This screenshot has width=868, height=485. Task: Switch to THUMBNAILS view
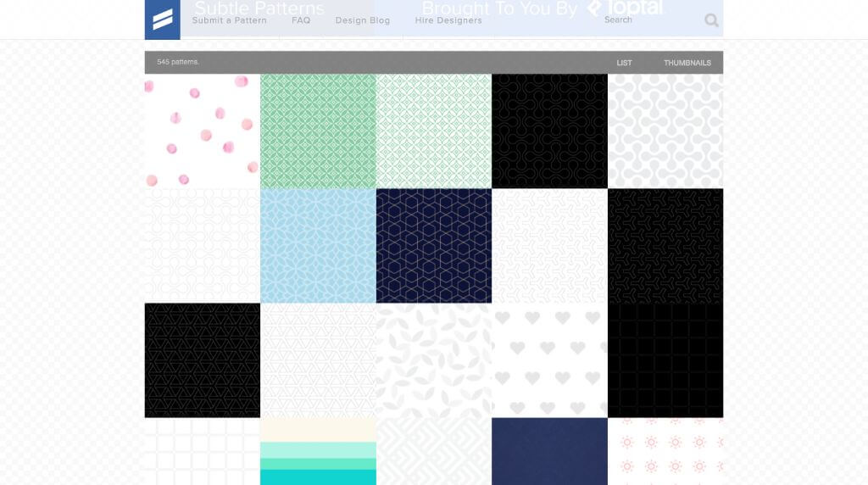687,63
